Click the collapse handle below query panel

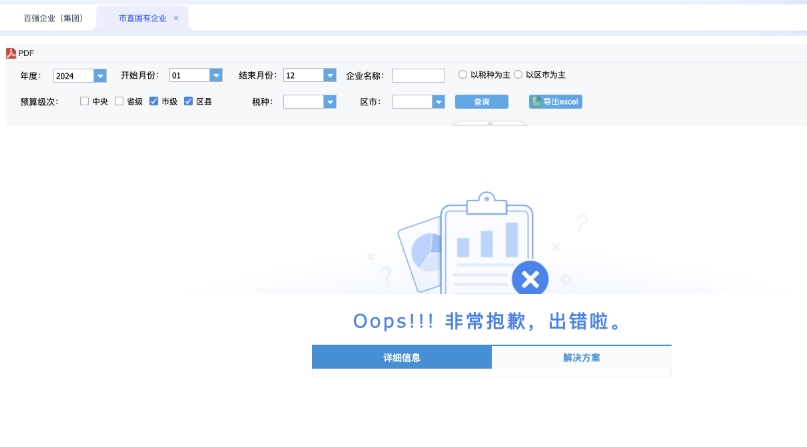pos(489,124)
